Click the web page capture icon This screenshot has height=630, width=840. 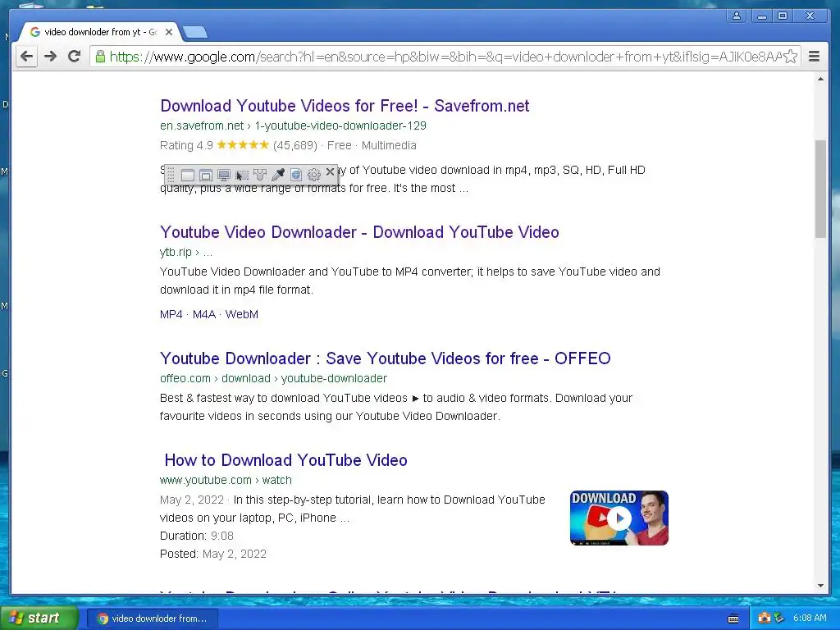[x=296, y=176]
